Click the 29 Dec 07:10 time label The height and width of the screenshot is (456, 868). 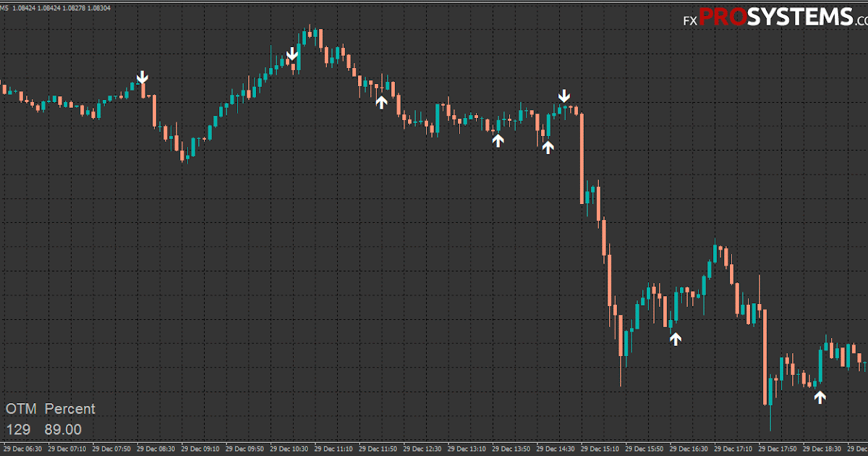coord(68,449)
